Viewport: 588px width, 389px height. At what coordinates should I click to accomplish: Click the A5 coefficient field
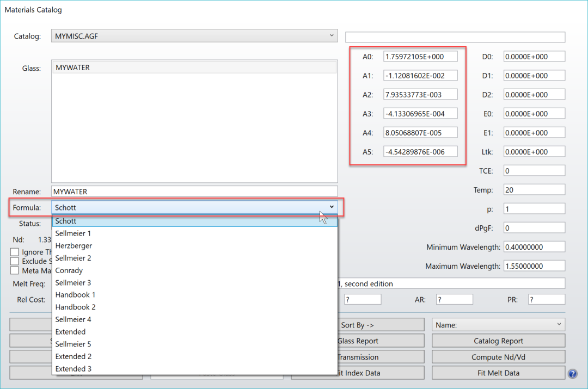[420, 152]
